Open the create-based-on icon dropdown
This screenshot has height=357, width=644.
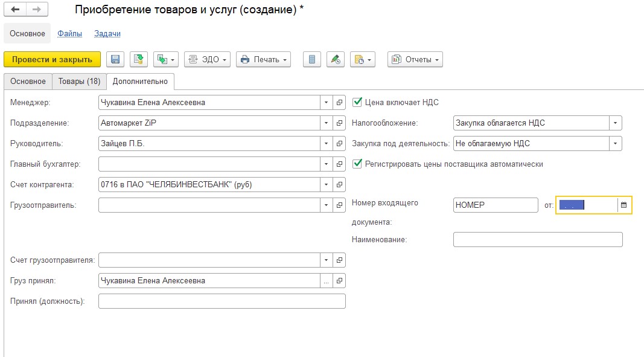[166, 59]
